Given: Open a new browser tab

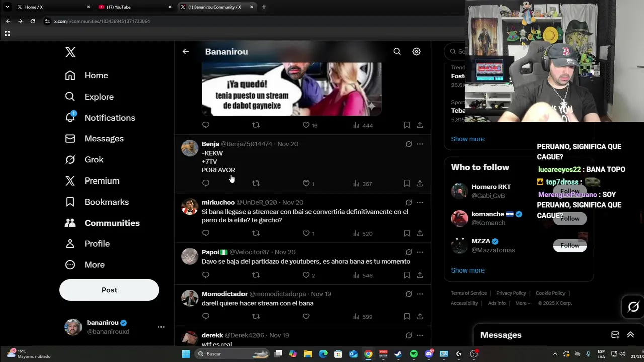Looking at the screenshot, I should coord(264,7).
